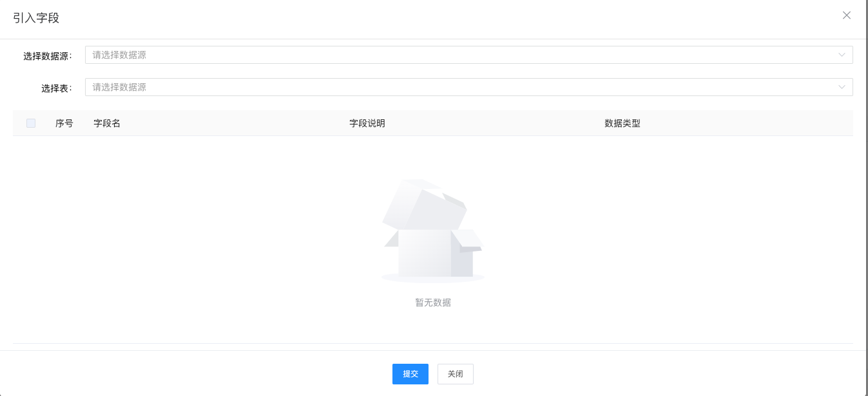This screenshot has width=868, height=396.
Task: Close the 引入字段 dialog with the X
Action: (x=847, y=15)
